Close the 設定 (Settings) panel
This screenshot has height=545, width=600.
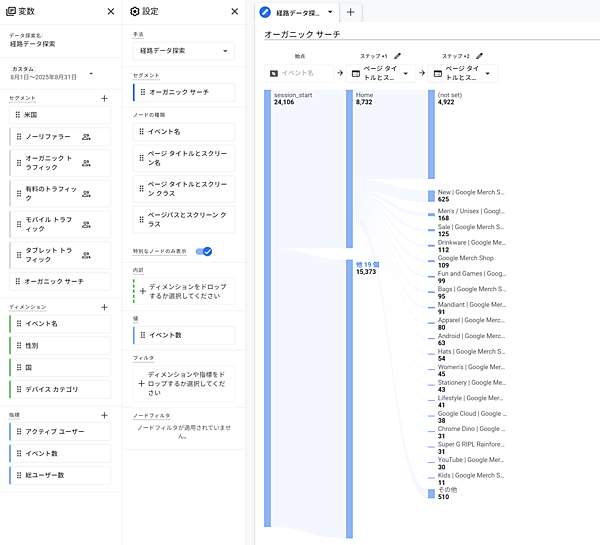[x=234, y=12]
